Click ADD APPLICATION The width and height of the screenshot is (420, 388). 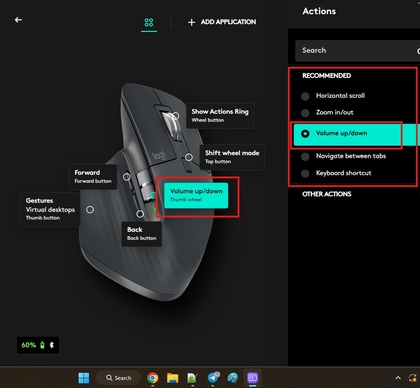pyautogui.click(x=228, y=22)
